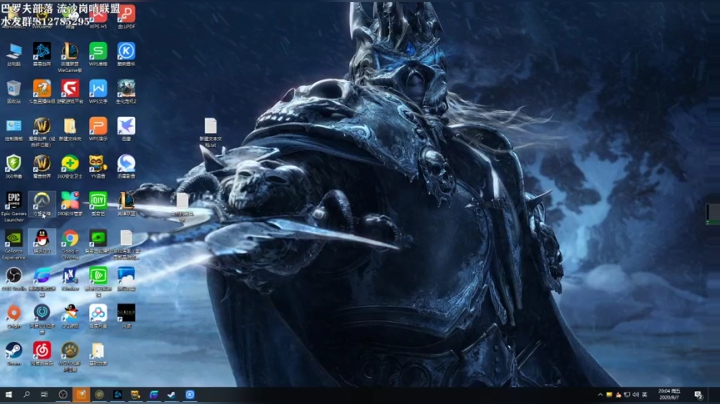Switch to the highlighted orange taskbar app

[x=81, y=394]
